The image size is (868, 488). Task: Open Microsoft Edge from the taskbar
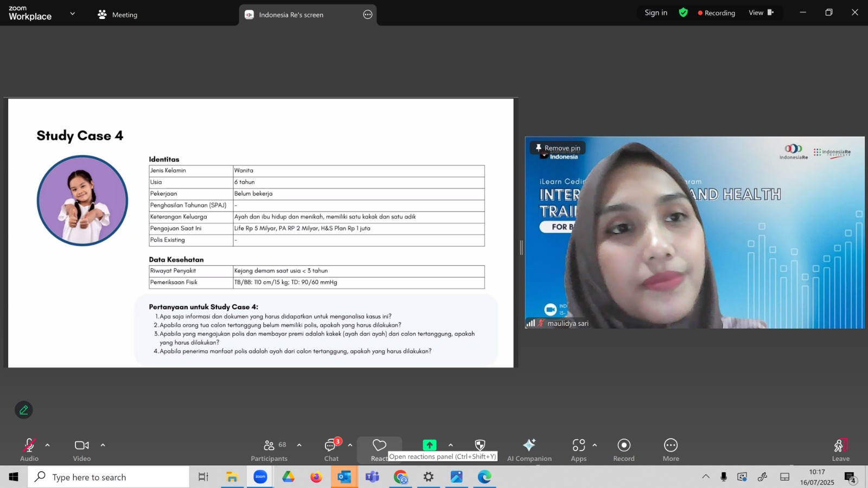(484, 477)
